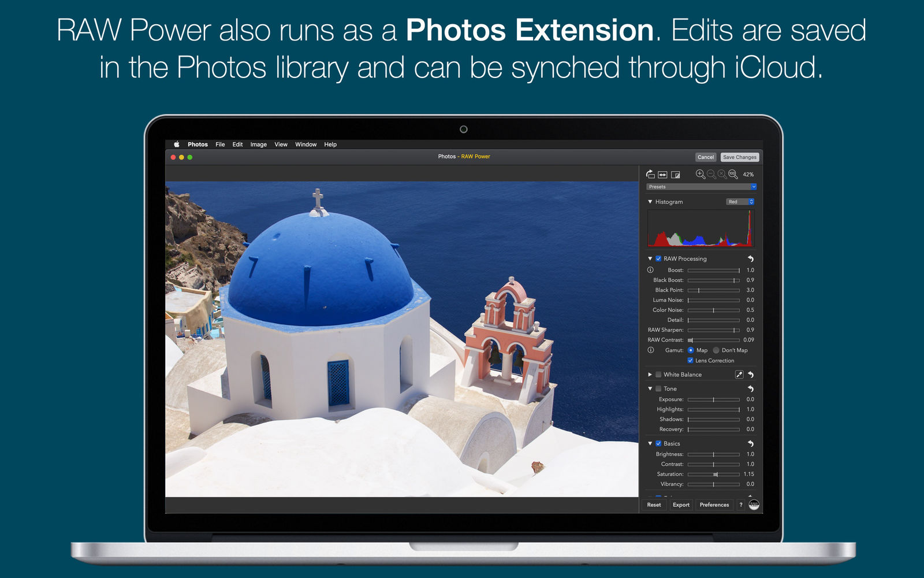Screen dimensions: 924x578
Task: Click the before/after compare icon
Action: pos(675,175)
